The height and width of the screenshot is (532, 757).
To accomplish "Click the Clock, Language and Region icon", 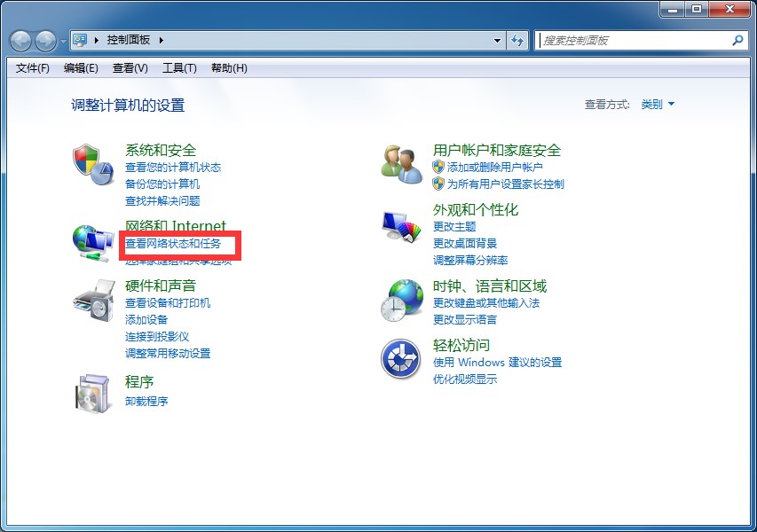I will (401, 301).
